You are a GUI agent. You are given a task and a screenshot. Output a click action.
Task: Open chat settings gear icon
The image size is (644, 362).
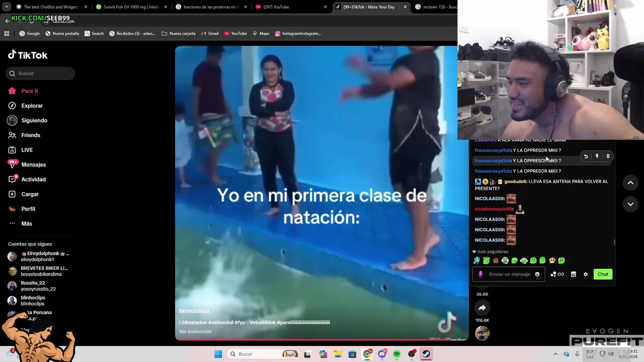[x=586, y=274]
